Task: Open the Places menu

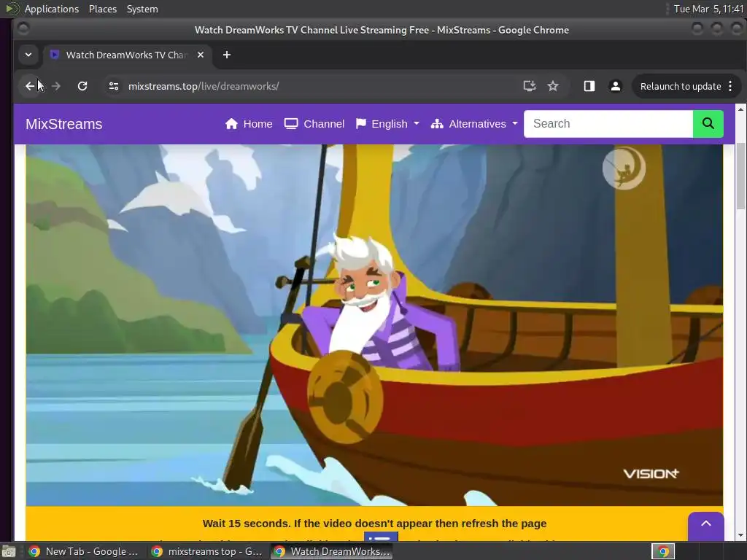Action: tap(103, 9)
